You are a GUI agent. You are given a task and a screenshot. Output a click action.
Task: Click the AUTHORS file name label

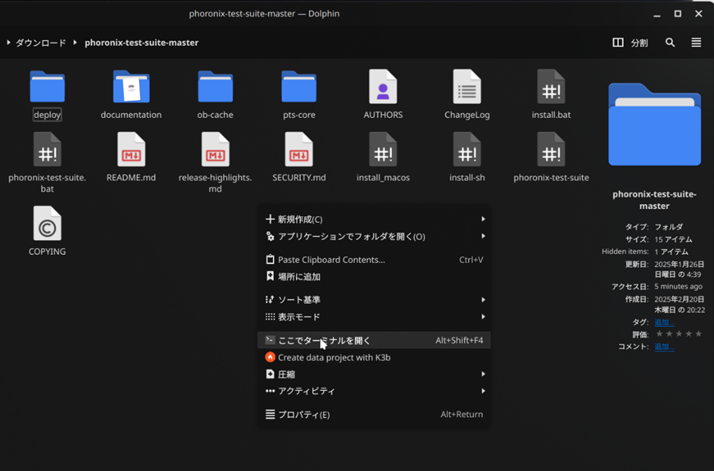tap(383, 115)
